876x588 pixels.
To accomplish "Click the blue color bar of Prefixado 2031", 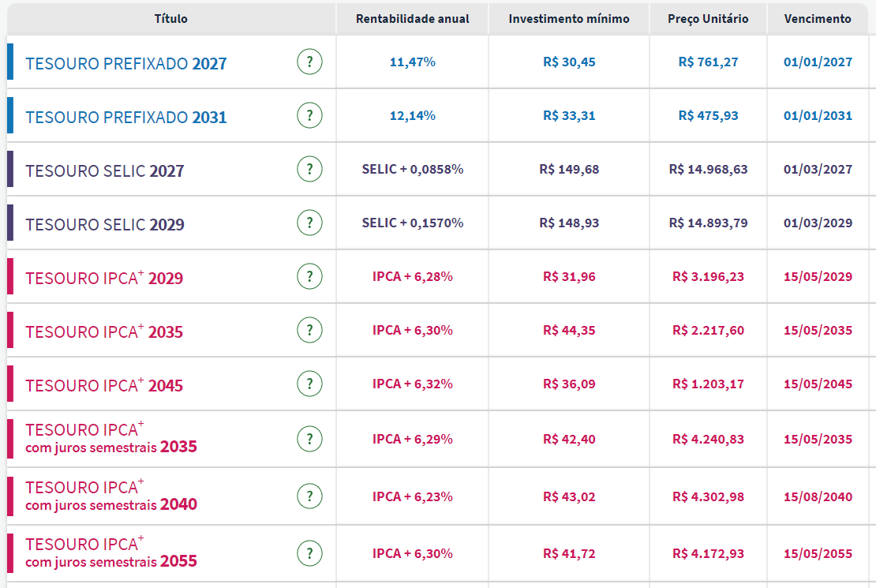I will (x=10, y=115).
